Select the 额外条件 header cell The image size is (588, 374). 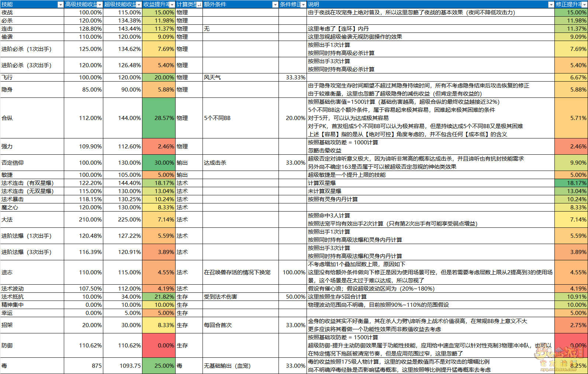[x=241, y=4]
